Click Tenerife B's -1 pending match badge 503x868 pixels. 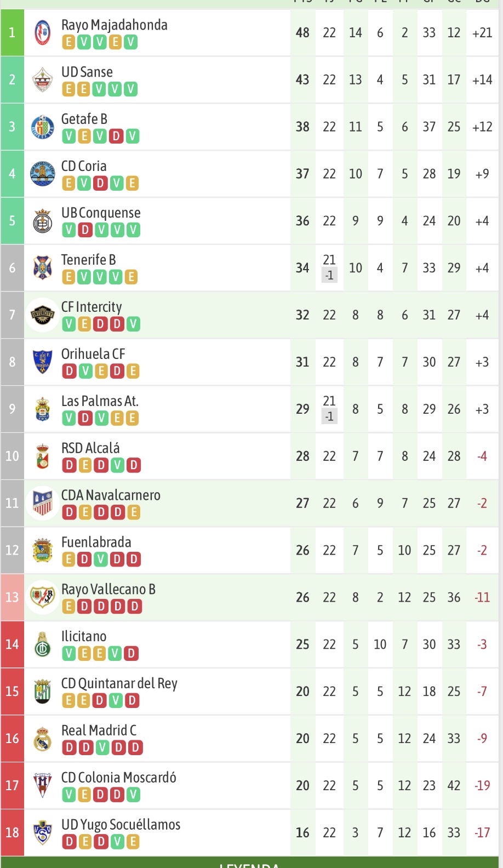click(329, 275)
